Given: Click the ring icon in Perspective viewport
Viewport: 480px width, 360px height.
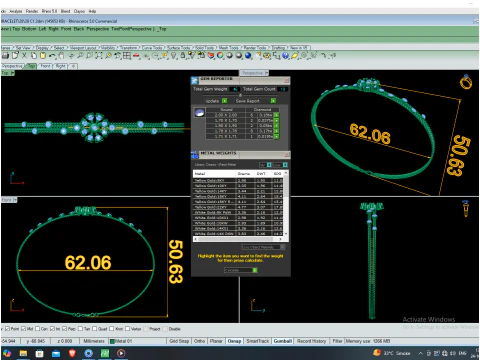Looking at the screenshot, I should click(466, 82).
